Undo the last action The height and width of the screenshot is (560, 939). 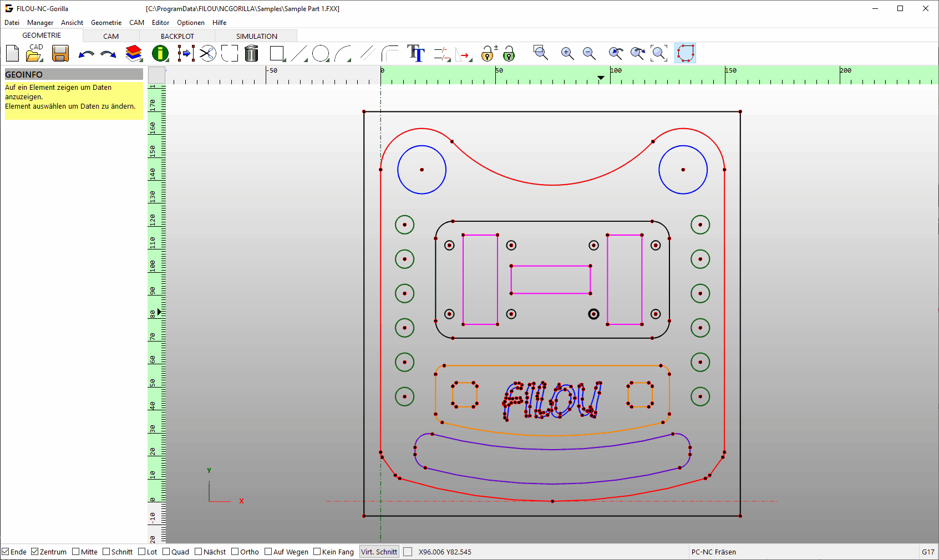click(86, 54)
